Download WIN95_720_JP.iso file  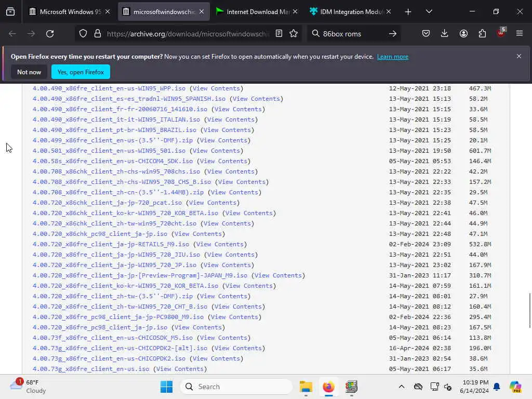(114, 265)
